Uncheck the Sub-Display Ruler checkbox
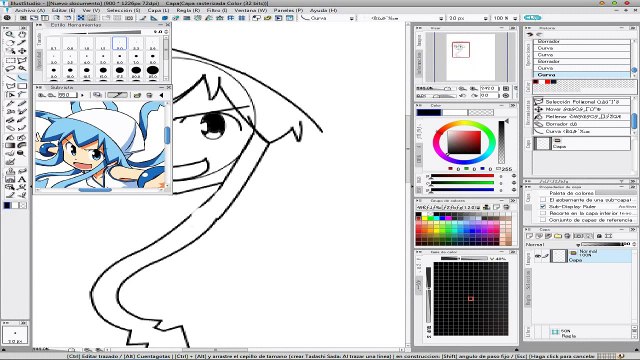640x360 pixels. coord(543,207)
